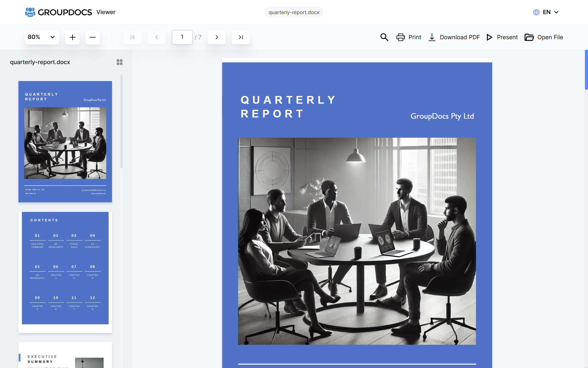Click the globe language icon
The image size is (588, 368).
[536, 12]
